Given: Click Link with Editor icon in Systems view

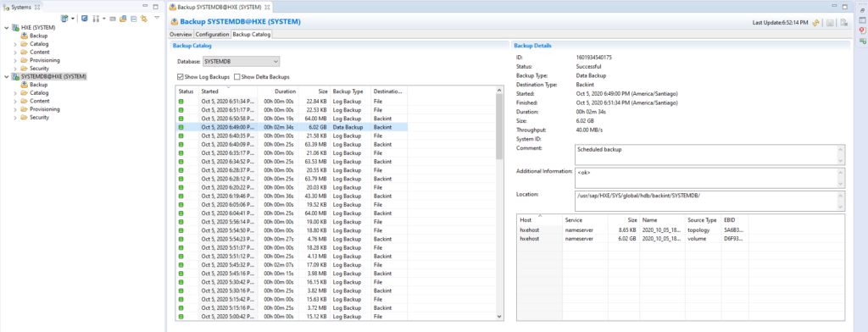Looking at the screenshot, I should (144, 19).
